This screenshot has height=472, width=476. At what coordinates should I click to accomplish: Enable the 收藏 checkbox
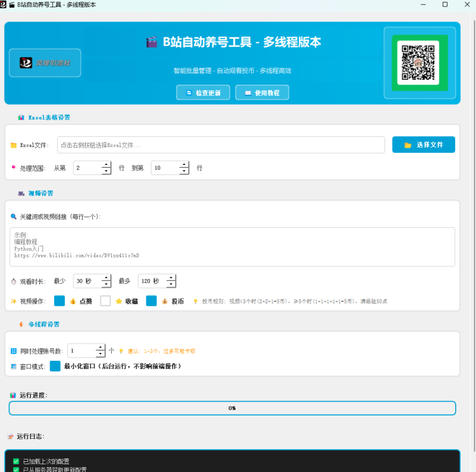point(104,301)
